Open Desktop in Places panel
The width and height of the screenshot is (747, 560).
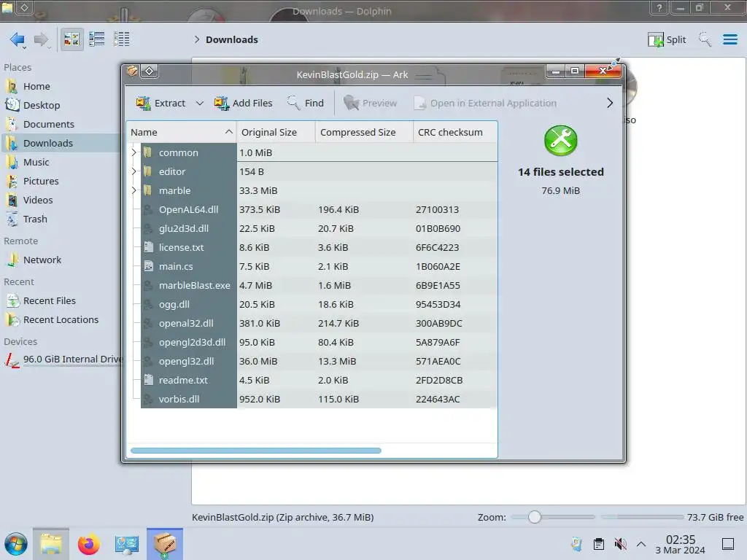[x=61, y=105]
